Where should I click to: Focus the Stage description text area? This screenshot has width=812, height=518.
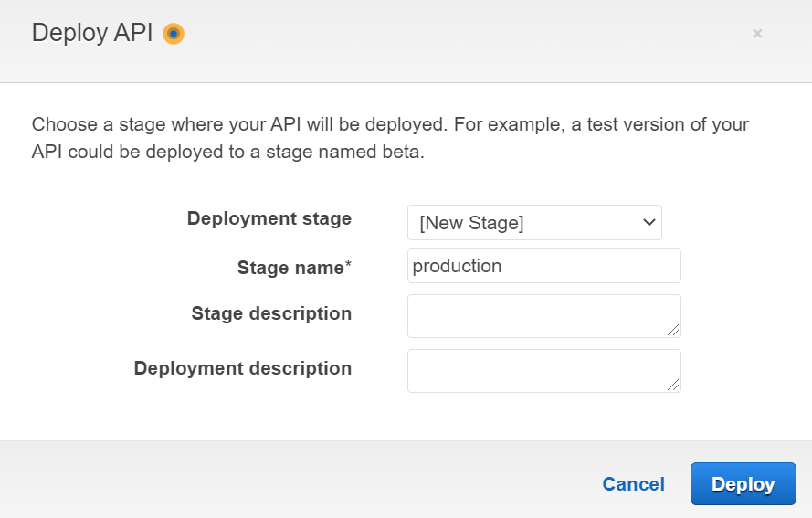543,315
